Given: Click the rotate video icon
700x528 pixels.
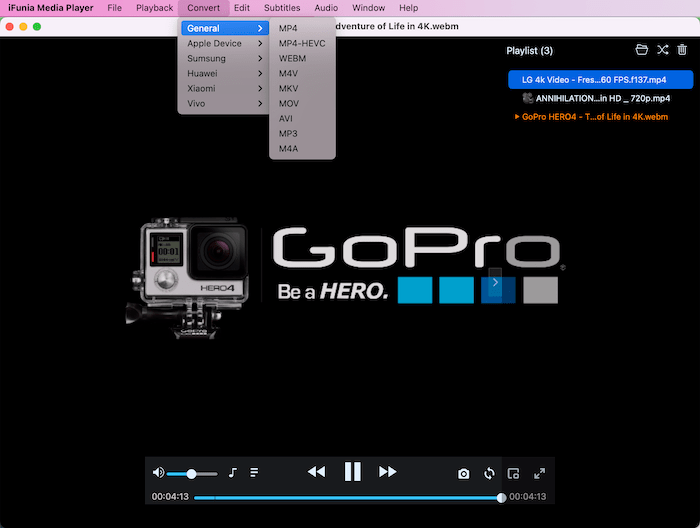Looking at the screenshot, I should point(489,473).
